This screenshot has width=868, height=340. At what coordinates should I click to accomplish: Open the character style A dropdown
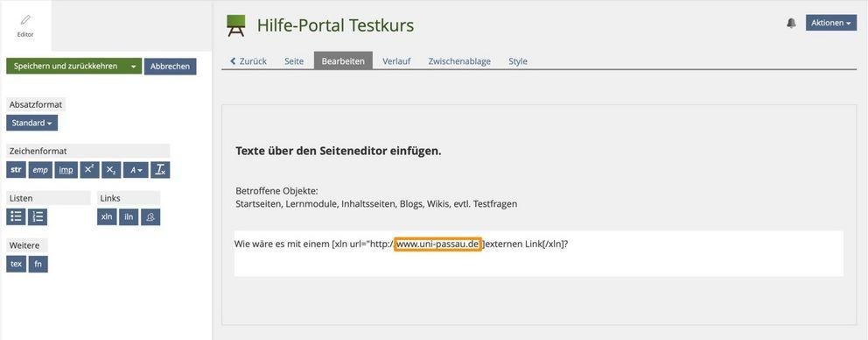[136, 170]
